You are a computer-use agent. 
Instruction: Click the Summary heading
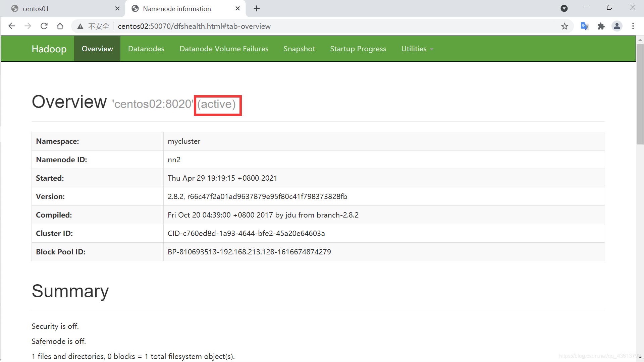pyautogui.click(x=70, y=291)
